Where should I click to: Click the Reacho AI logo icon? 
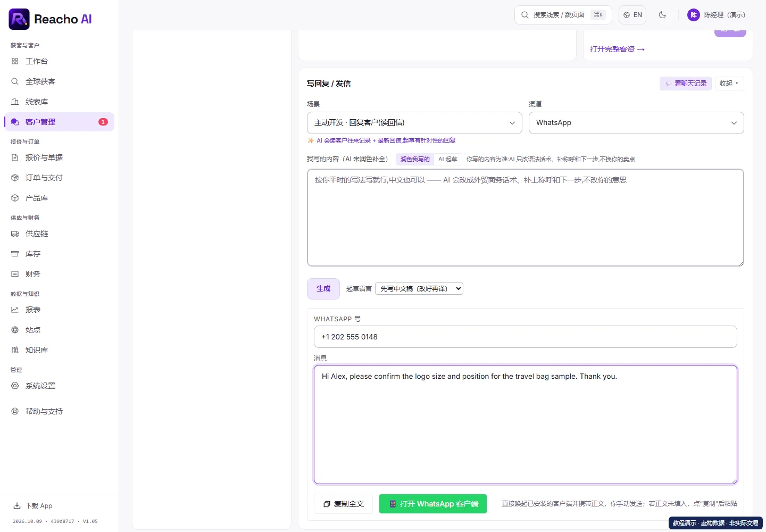point(19,19)
